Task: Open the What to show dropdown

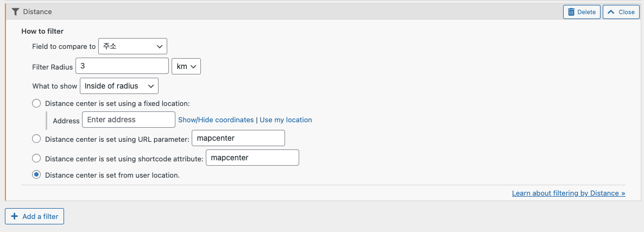Action: 119,86
